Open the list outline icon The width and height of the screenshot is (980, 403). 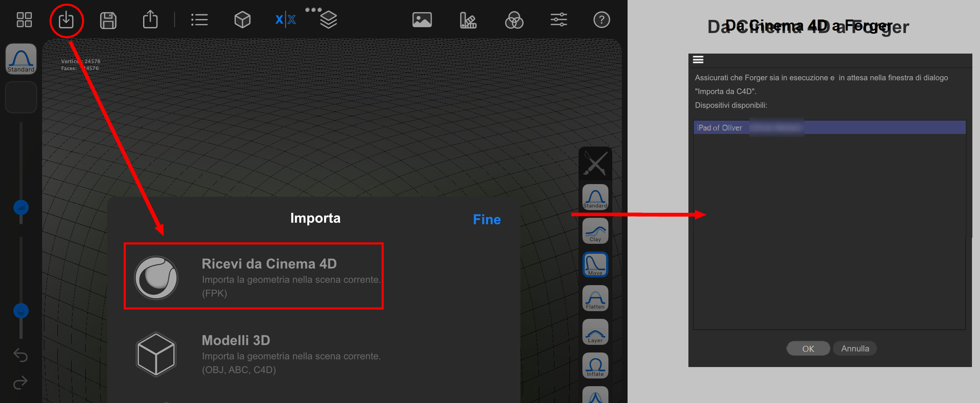pos(199,20)
